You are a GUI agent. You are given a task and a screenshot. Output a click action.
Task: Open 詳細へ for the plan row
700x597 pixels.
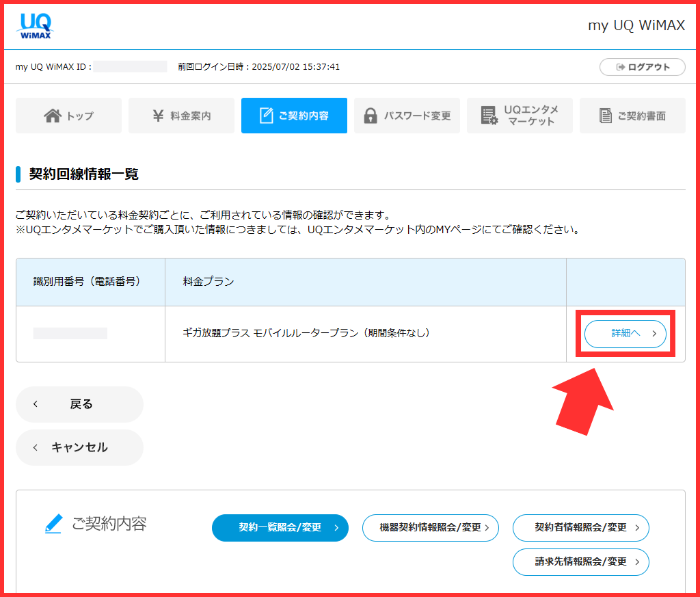(x=625, y=334)
